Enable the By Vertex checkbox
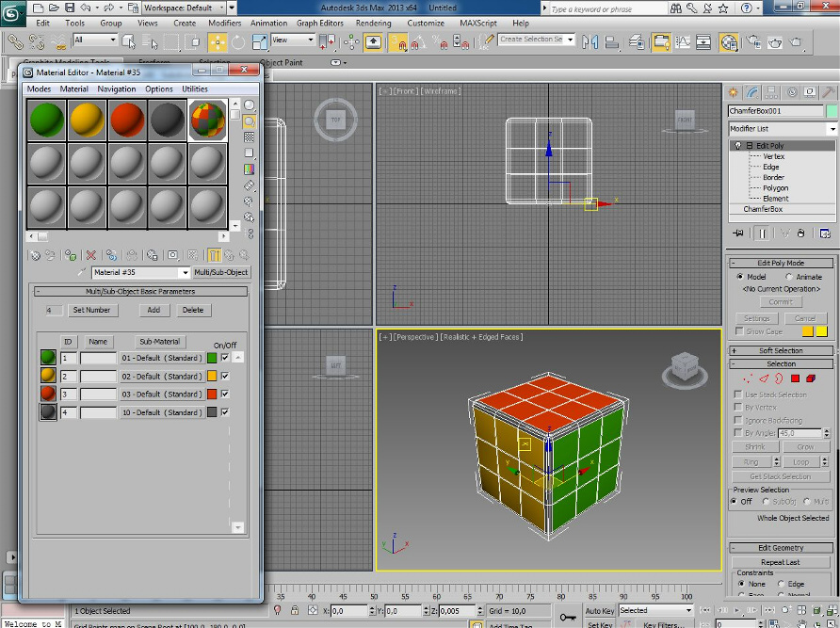 coord(738,408)
